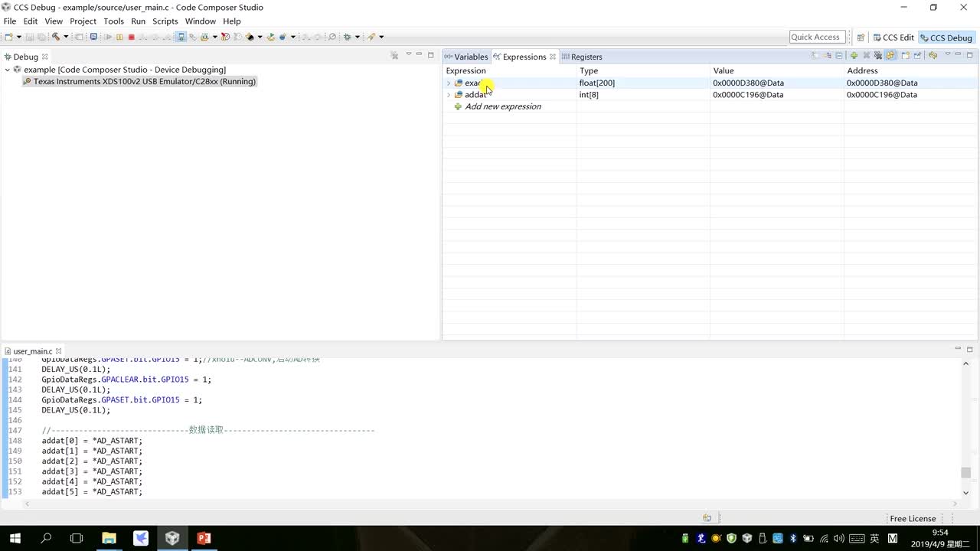Open PowerPoint from the taskbar
Image resolution: width=980 pixels, height=551 pixels.
pyautogui.click(x=204, y=538)
